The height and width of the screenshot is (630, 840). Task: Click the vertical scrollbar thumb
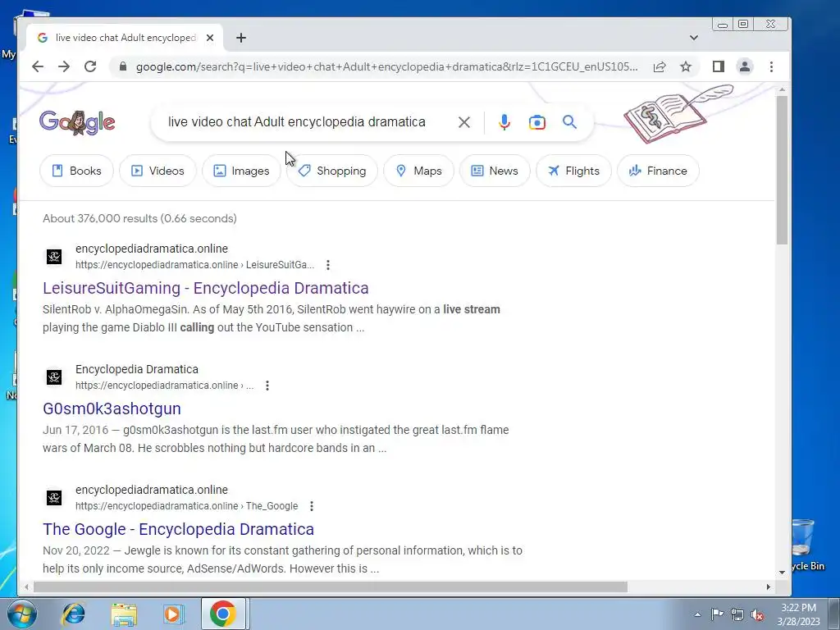pyautogui.click(x=782, y=170)
